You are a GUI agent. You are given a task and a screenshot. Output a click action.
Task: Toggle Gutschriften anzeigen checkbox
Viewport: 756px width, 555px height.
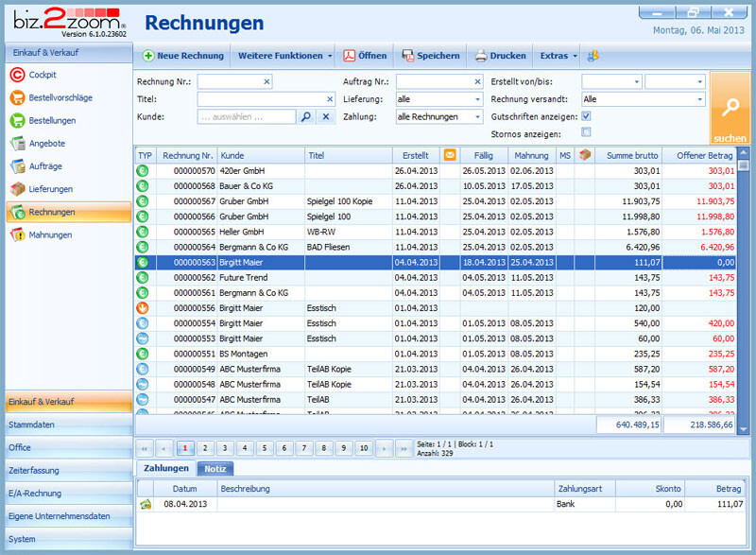[586, 115]
